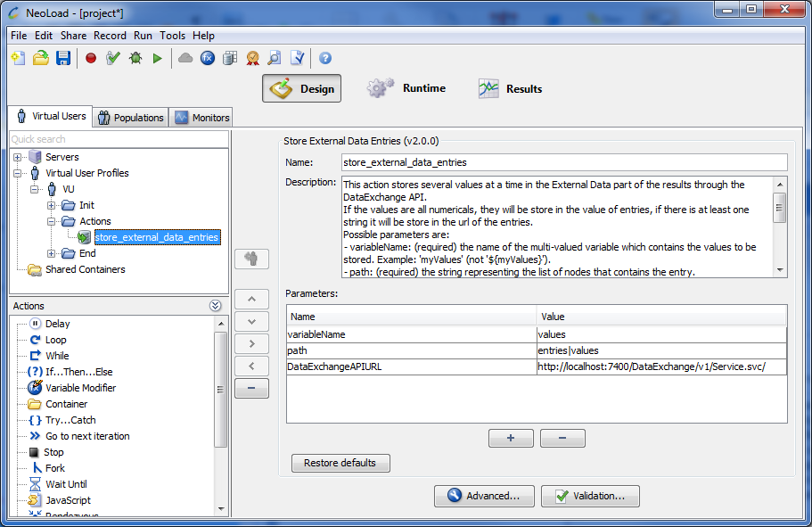Expand the Servers tree node

click(18, 157)
